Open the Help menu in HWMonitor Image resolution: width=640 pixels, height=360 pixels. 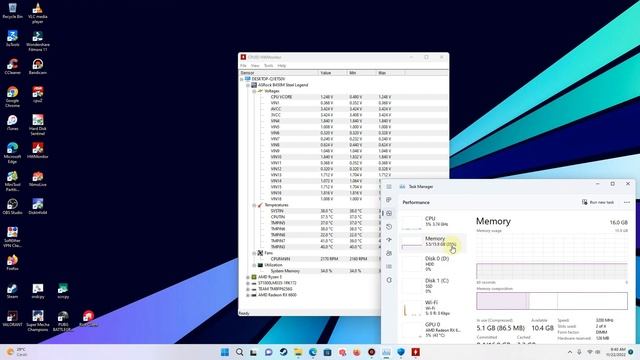pyautogui.click(x=282, y=65)
